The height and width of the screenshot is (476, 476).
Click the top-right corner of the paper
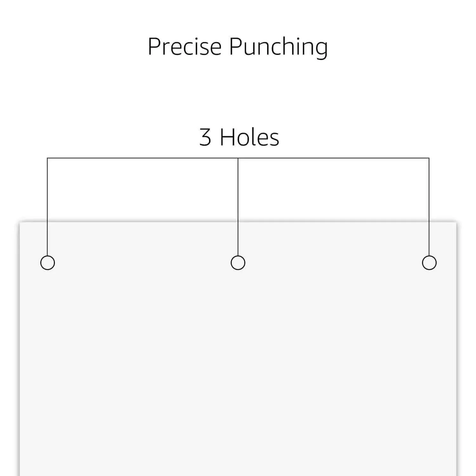456,222
